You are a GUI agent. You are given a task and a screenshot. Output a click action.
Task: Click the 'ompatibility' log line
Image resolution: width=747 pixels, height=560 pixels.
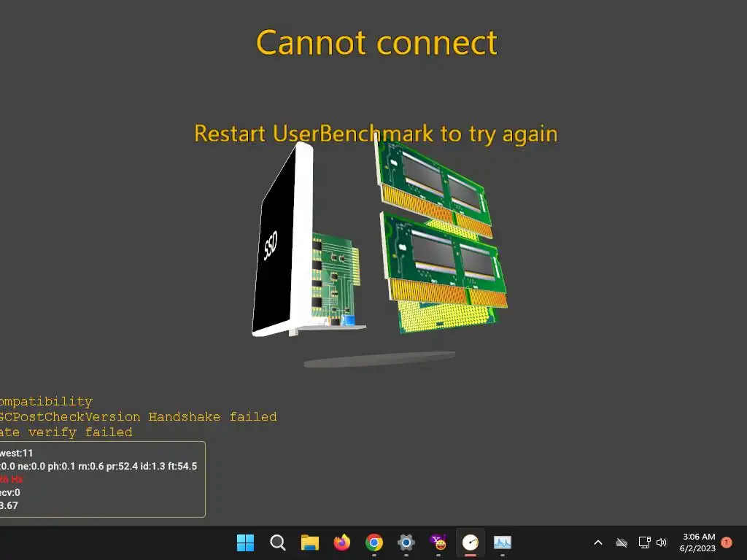point(46,402)
